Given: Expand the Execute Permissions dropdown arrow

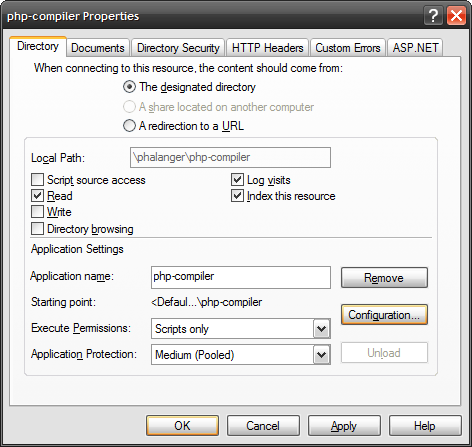Looking at the screenshot, I should (321, 329).
